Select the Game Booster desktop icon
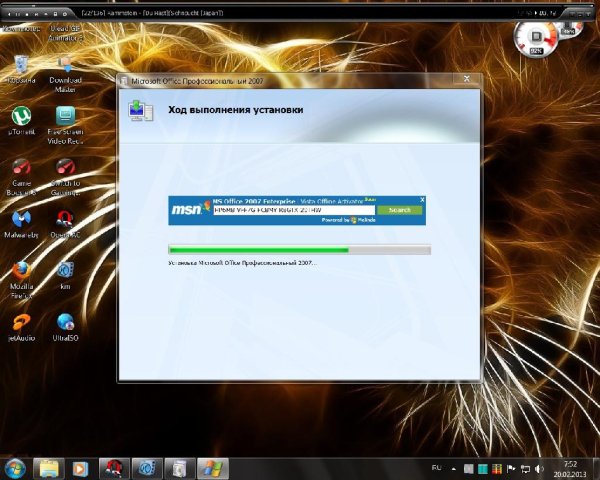 21,176
